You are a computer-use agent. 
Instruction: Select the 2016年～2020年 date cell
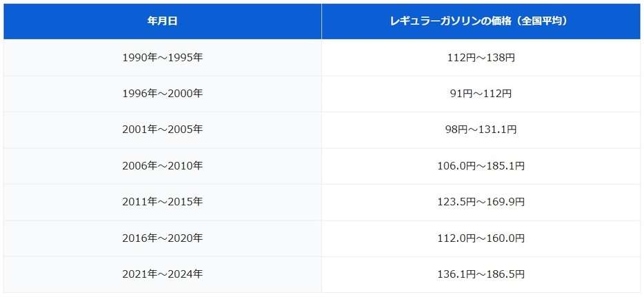[x=163, y=238]
